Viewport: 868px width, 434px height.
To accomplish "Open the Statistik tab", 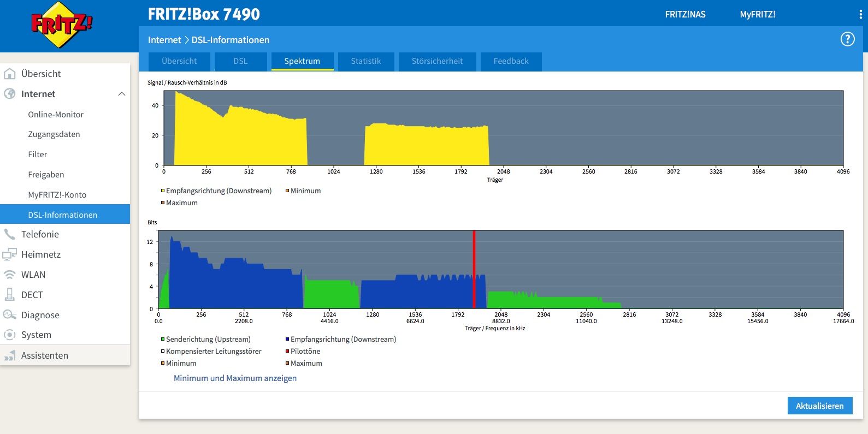I will 365,61.
